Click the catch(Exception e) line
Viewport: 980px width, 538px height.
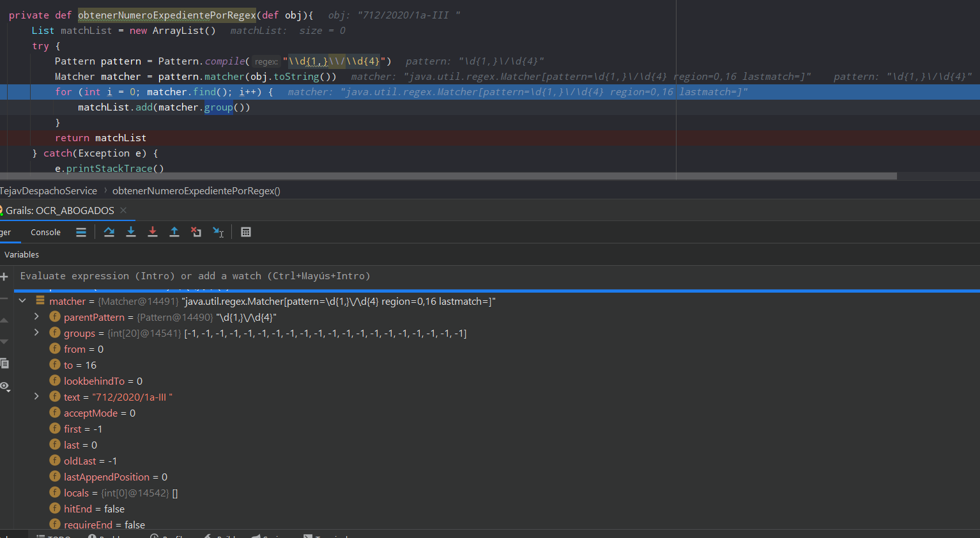pyautogui.click(x=95, y=153)
